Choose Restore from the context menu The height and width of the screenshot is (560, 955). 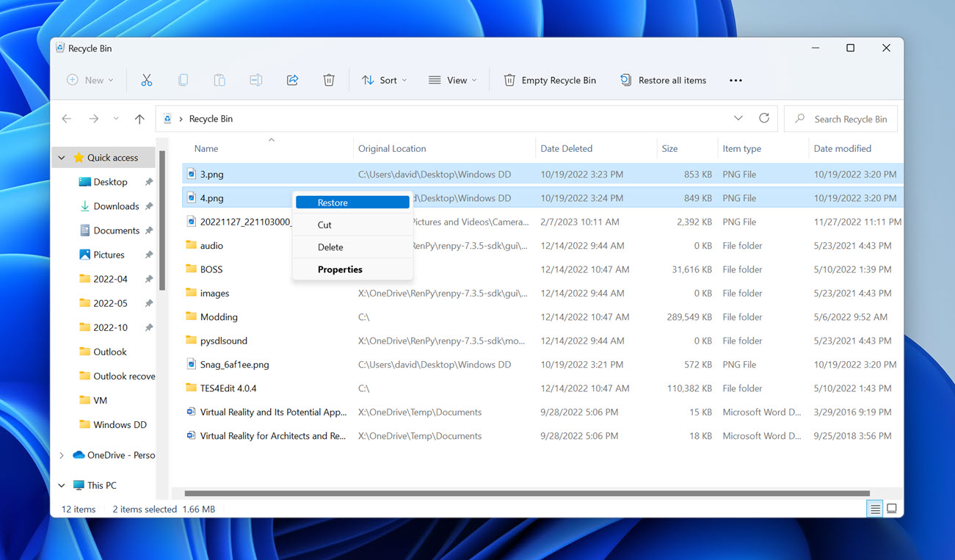pyautogui.click(x=352, y=203)
